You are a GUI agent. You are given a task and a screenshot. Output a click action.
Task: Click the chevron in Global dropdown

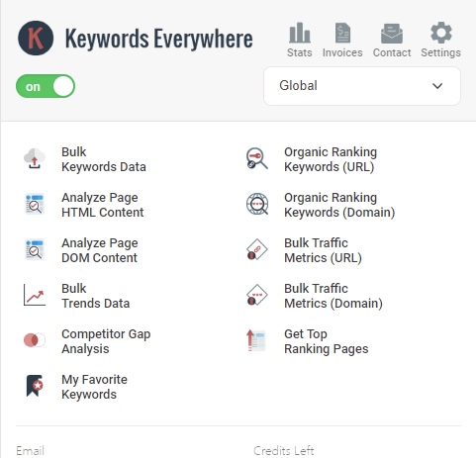437,86
